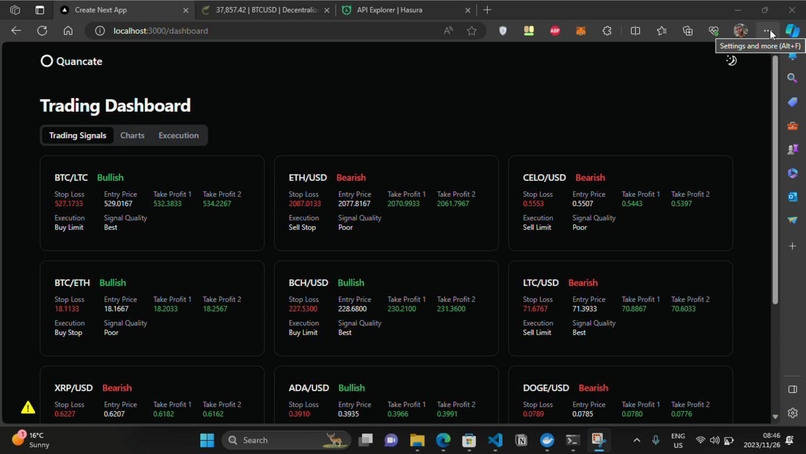This screenshot has height=454, width=806.
Task: Switch to the Charts tab
Action: point(132,135)
